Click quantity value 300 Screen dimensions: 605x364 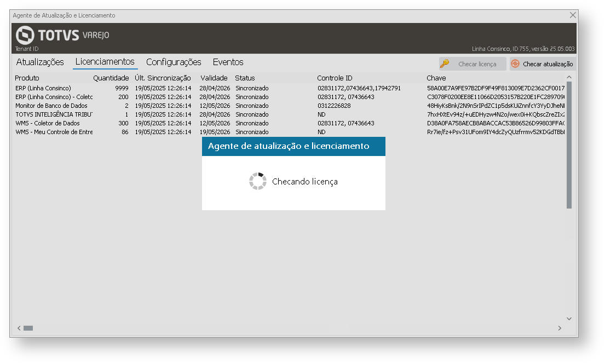point(124,123)
